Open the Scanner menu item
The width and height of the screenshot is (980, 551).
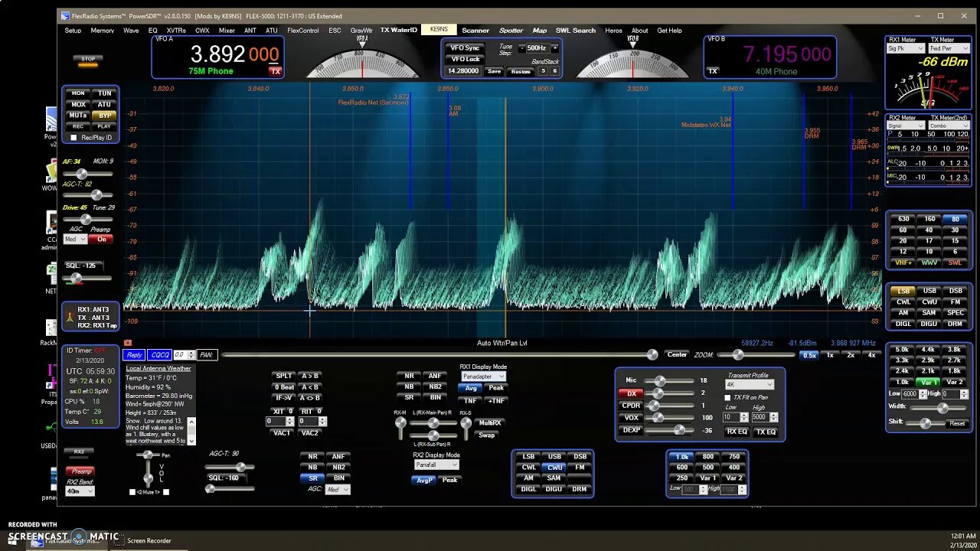point(475,31)
